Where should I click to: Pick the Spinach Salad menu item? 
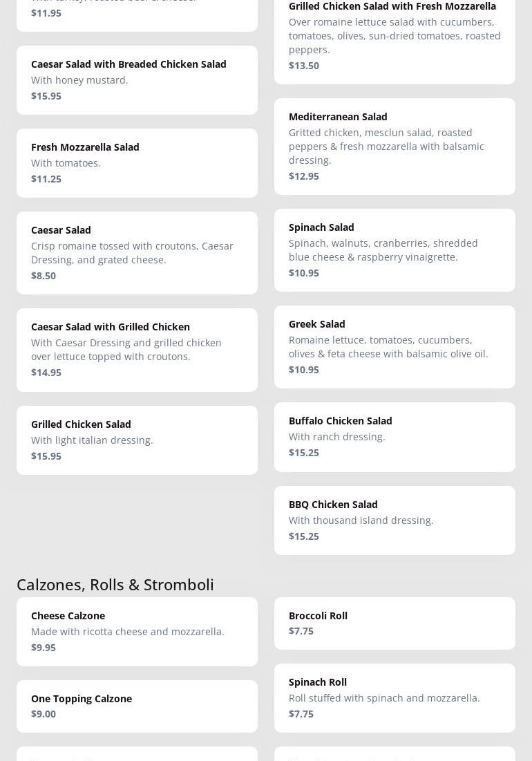[x=395, y=250]
